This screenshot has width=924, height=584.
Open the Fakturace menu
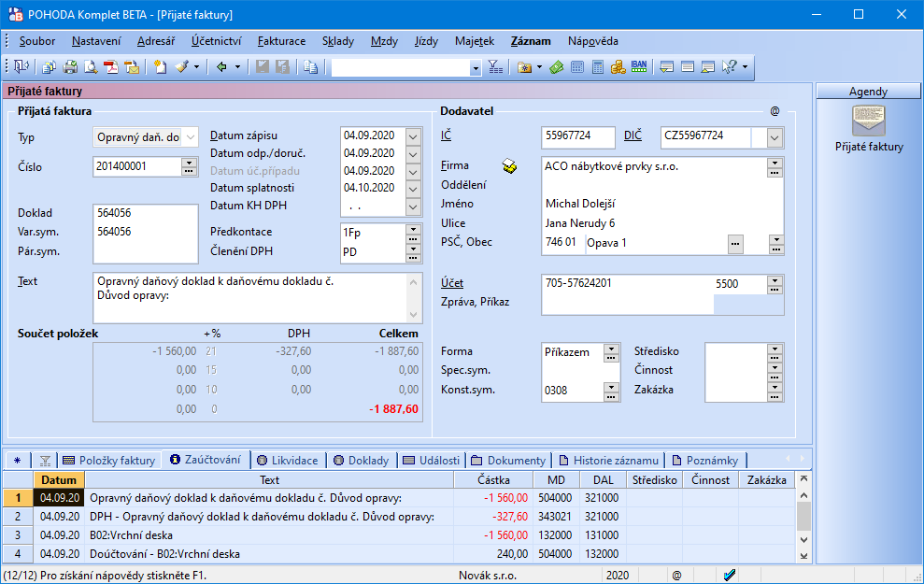coord(281,41)
